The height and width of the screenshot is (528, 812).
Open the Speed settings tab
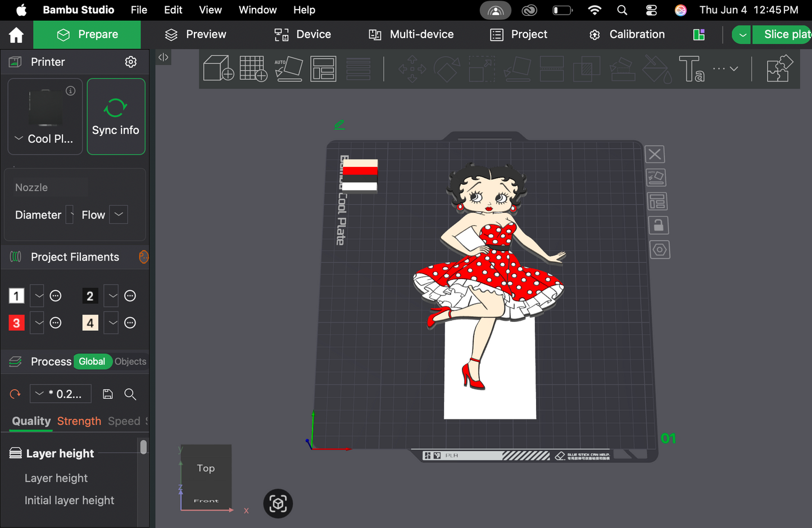[124, 421]
